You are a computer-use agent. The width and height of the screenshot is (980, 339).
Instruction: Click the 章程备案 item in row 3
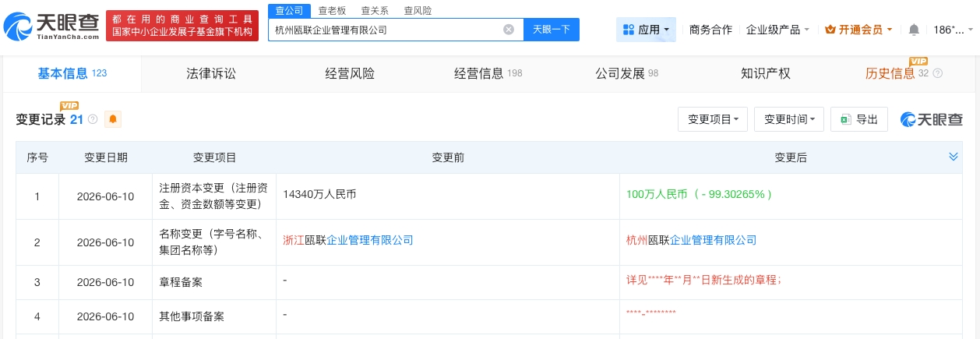(x=181, y=282)
